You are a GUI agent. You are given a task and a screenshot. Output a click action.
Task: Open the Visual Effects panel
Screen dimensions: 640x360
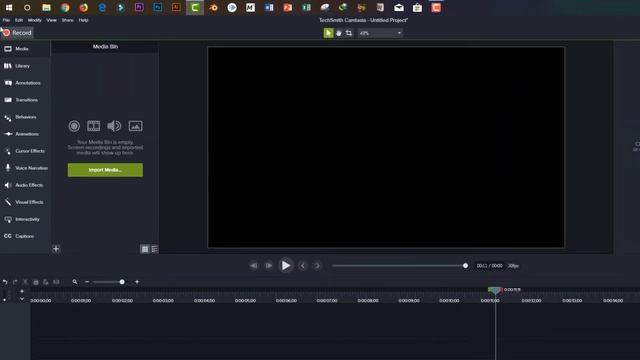coord(25,202)
